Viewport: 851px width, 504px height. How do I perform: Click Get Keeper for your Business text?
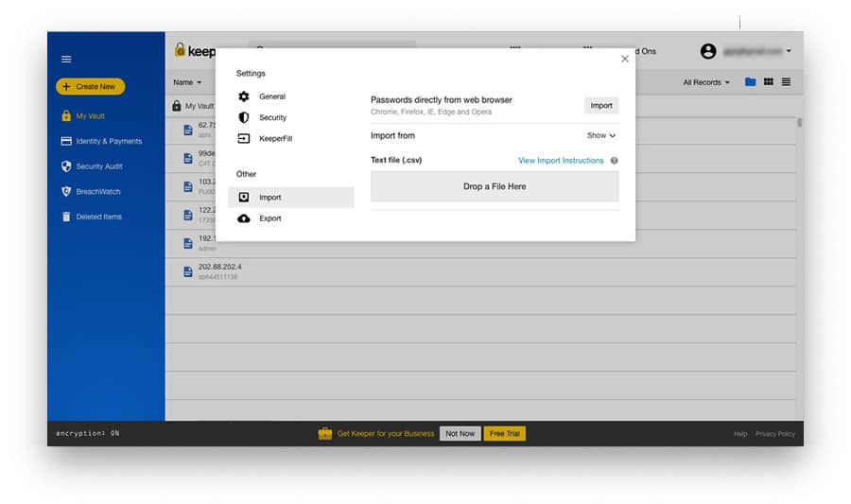coord(386,433)
